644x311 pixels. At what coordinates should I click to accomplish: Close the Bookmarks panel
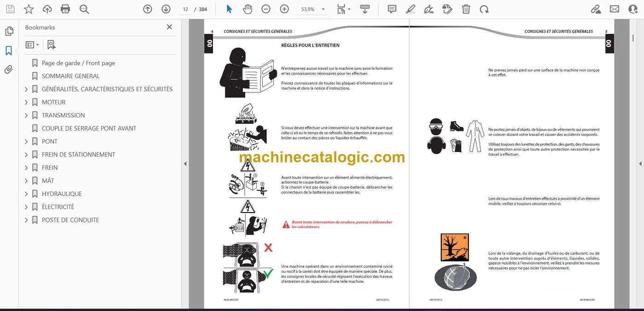point(169,27)
